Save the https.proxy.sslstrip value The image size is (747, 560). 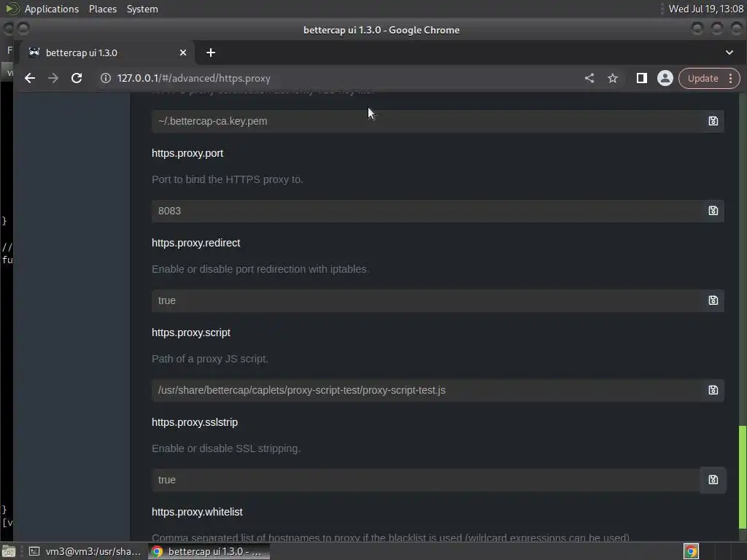coord(713,480)
